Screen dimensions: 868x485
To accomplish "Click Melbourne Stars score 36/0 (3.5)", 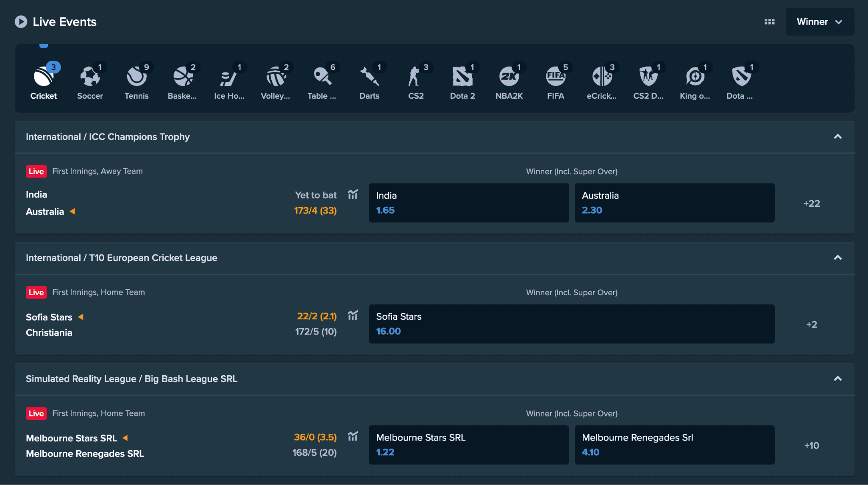I will click(x=315, y=437).
